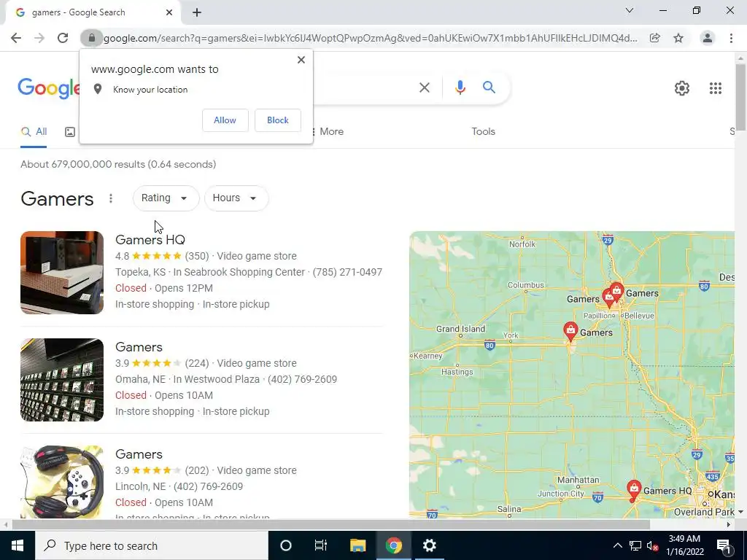Block the location request
747x560 pixels.
click(278, 120)
